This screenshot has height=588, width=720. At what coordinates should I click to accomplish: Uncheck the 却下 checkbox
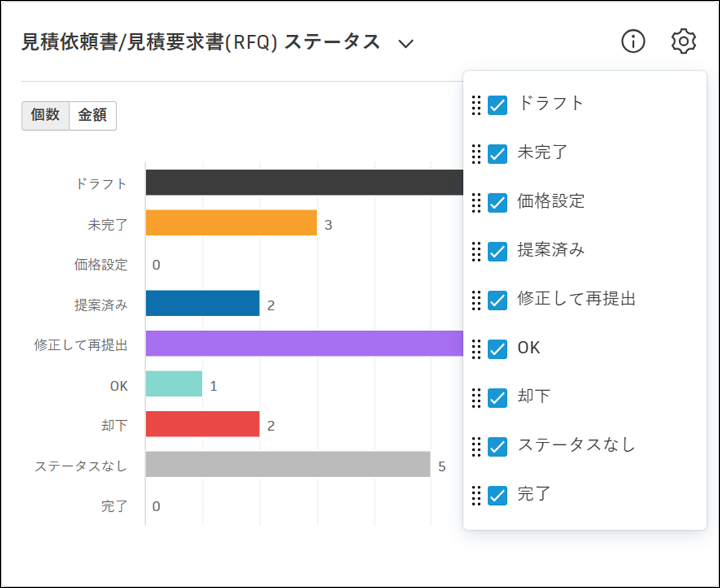[497, 398]
